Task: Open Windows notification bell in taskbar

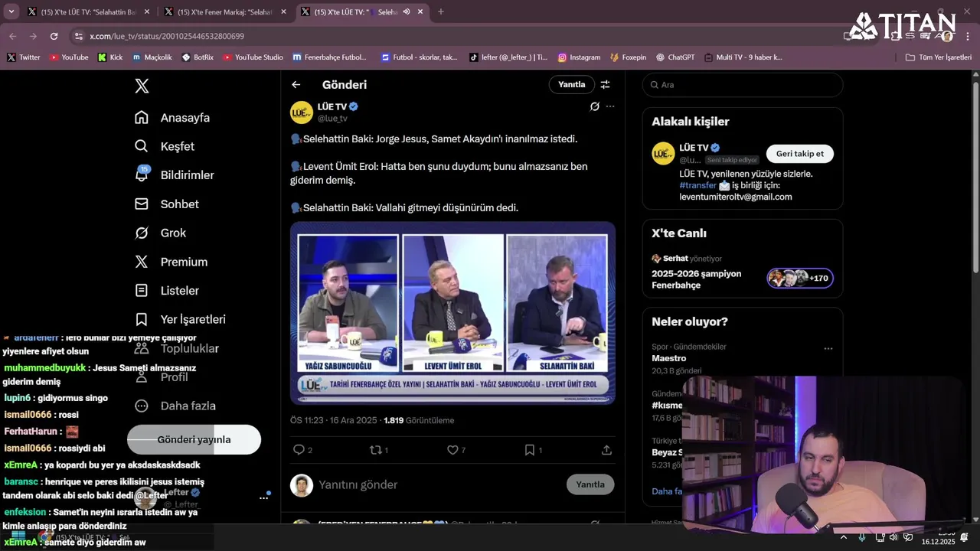Action: click(x=965, y=537)
